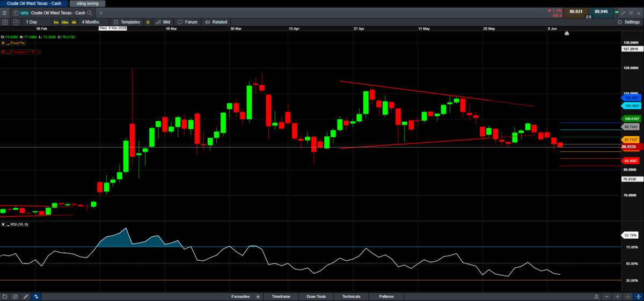Click the refresh chart icon
This screenshot has height=301, width=644.
[x=5, y=296]
